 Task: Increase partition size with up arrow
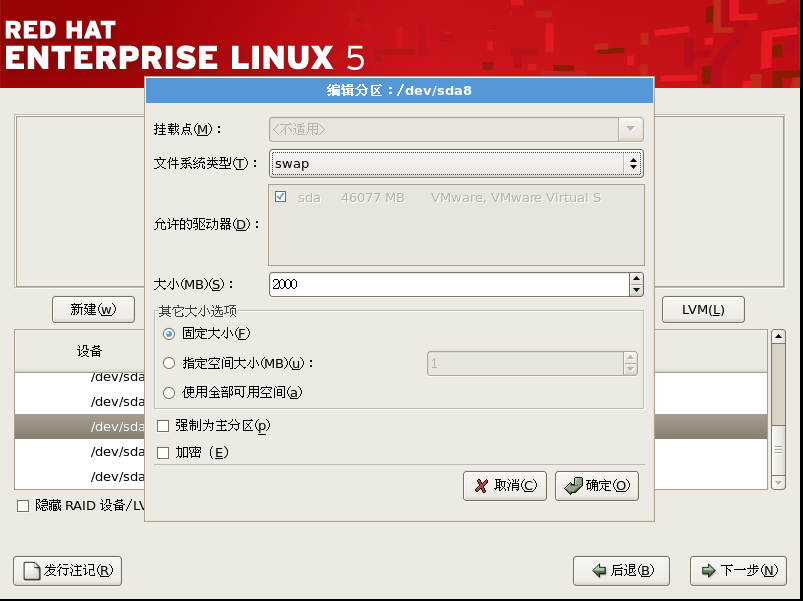636,278
